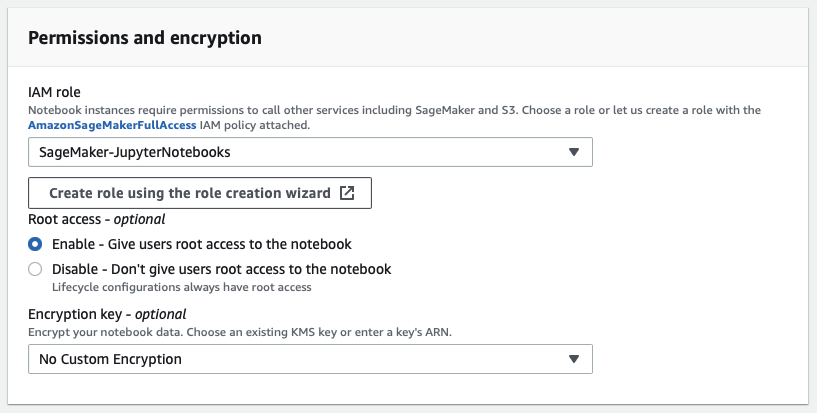Click the Encryption key dropdown arrow
Screen dimensions: 817x413
[x=573, y=359]
